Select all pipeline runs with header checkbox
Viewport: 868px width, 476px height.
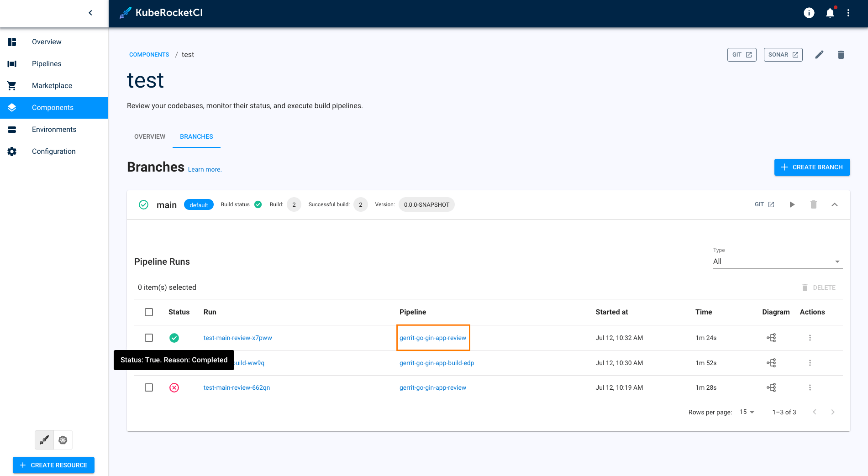[x=149, y=312]
